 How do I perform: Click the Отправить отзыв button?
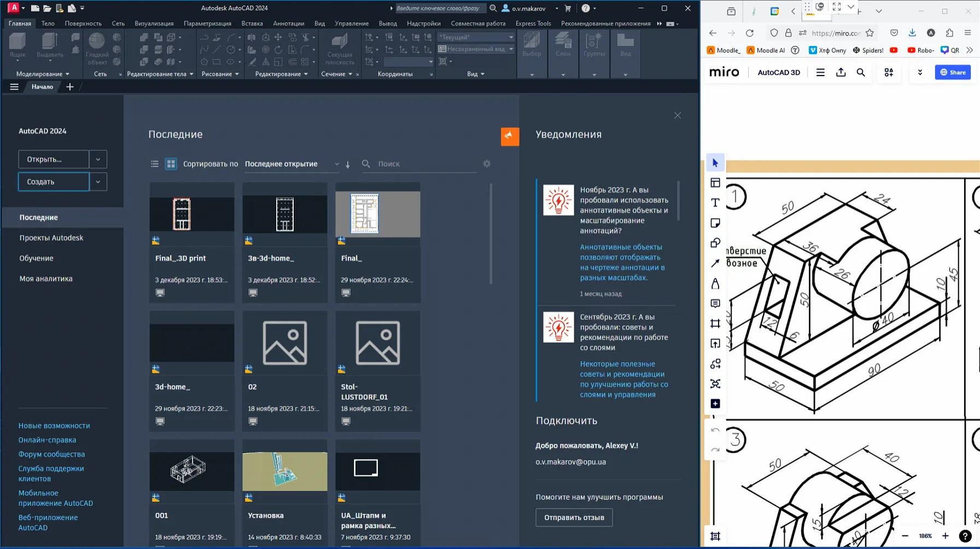click(x=574, y=517)
